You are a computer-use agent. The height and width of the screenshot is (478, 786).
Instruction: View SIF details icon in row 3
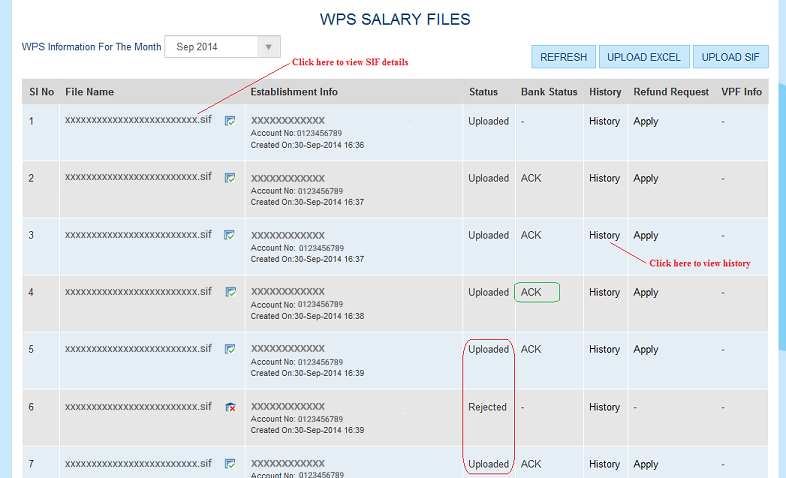pyautogui.click(x=230, y=235)
